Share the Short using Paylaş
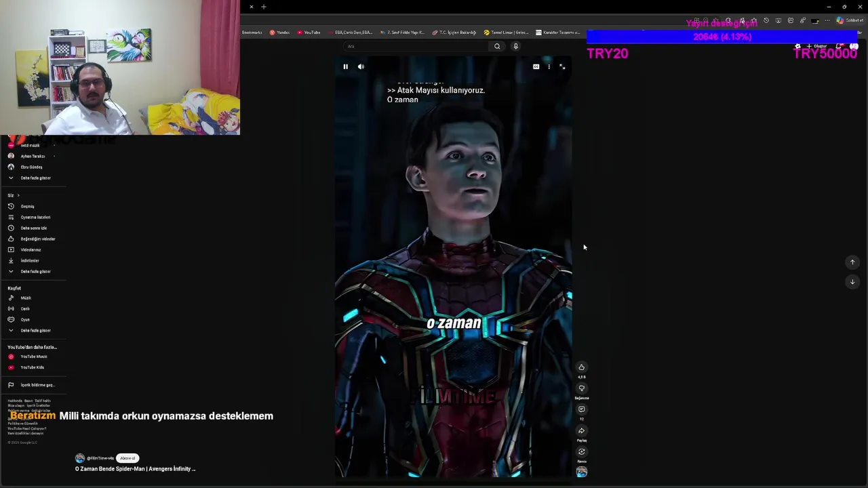The height and width of the screenshot is (488, 868). click(581, 430)
